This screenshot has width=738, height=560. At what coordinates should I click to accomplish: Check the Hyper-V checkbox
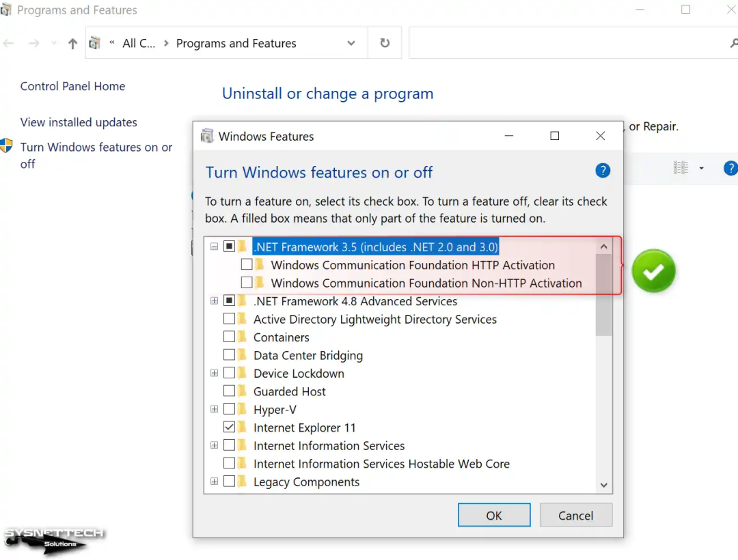coord(229,409)
